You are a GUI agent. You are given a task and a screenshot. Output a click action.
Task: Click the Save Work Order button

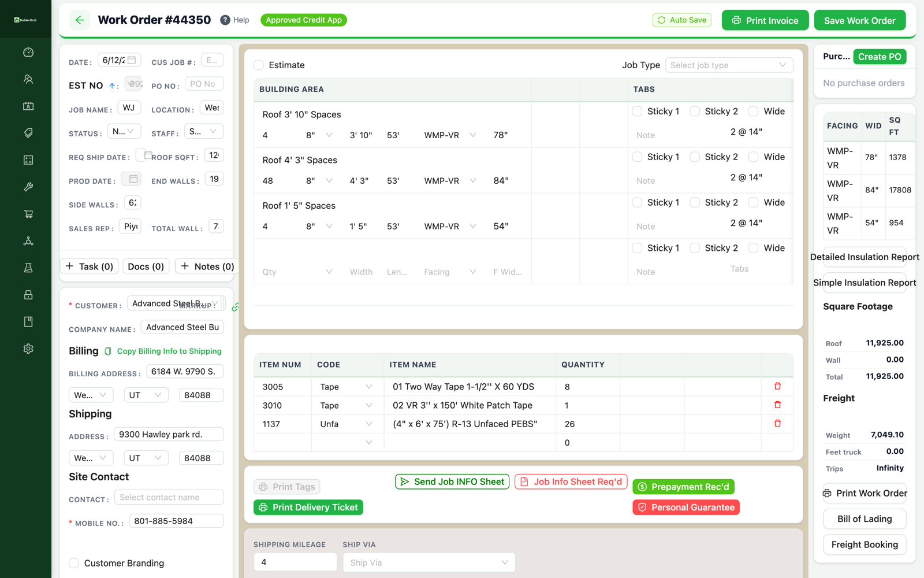(860, 20)
